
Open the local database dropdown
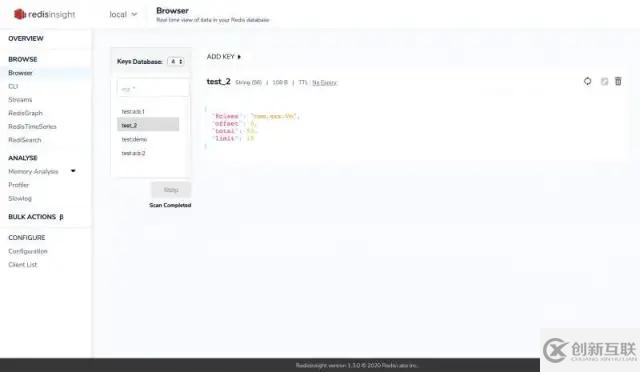123,14
